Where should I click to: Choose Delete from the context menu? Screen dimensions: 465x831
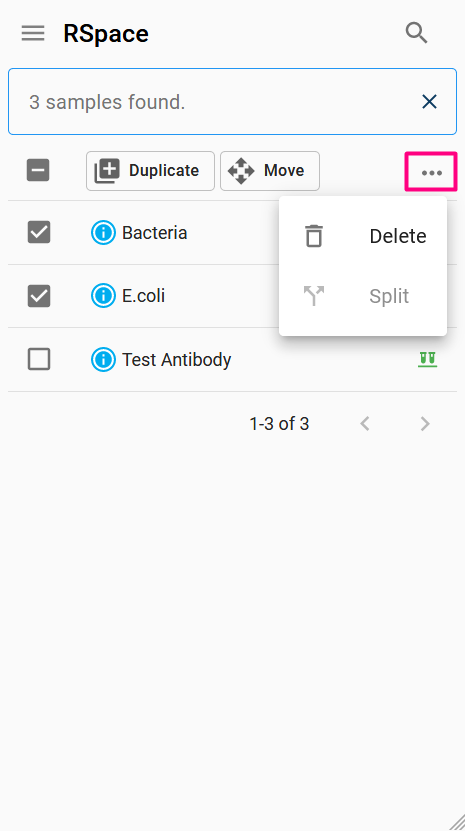tap(363, 236)
